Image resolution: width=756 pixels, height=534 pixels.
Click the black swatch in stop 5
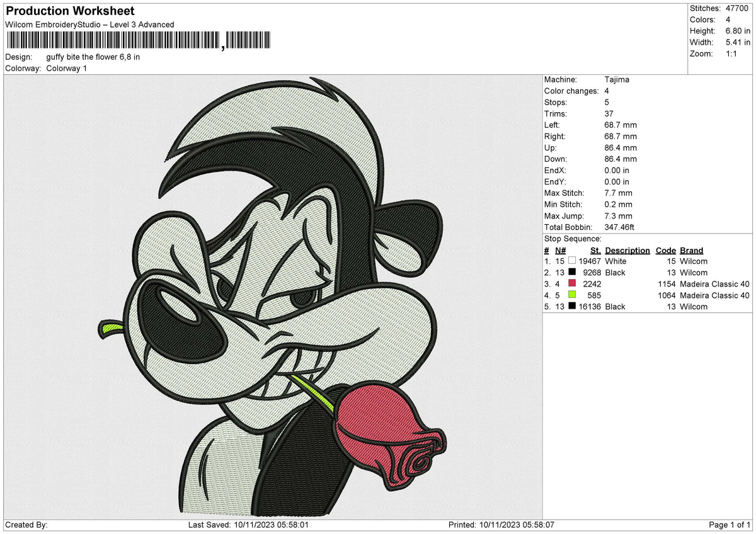pyautogui.click(x=572, y=306)
